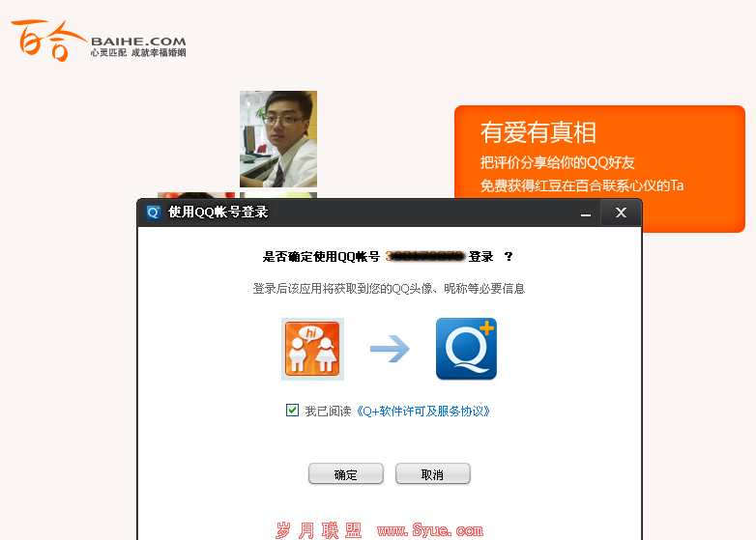Cancel login with the 取消 button

(432, 474)
